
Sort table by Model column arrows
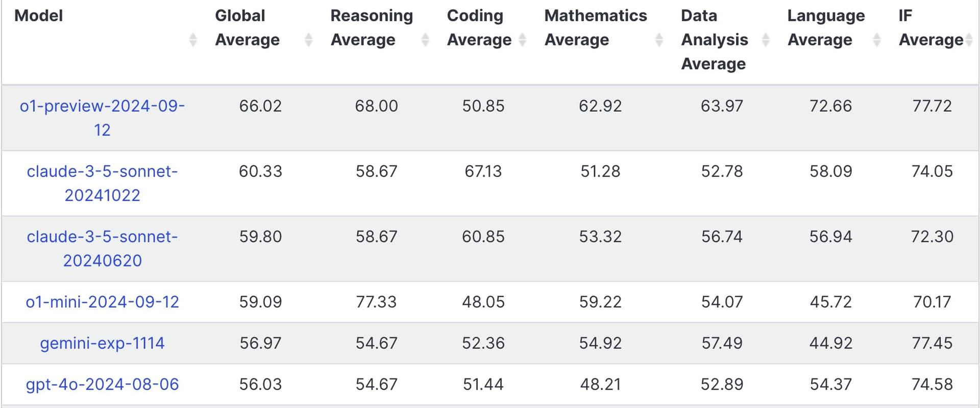(x=193, y=40)
